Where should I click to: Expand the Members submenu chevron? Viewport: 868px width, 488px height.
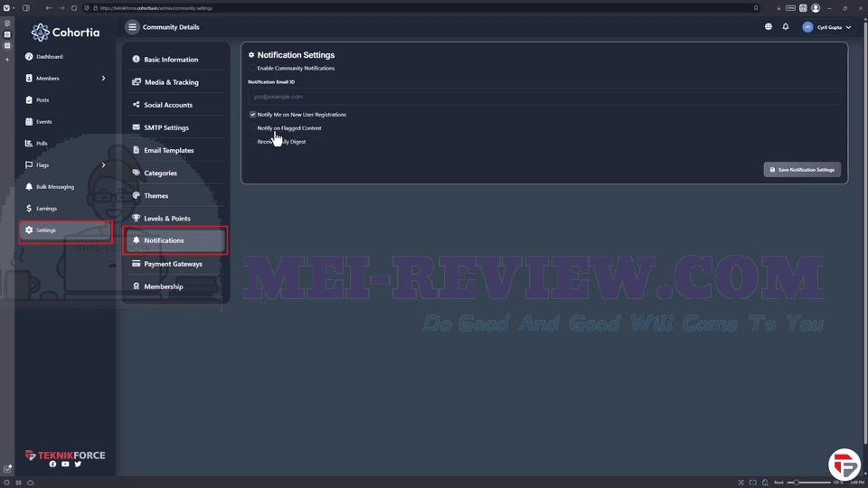103,78
